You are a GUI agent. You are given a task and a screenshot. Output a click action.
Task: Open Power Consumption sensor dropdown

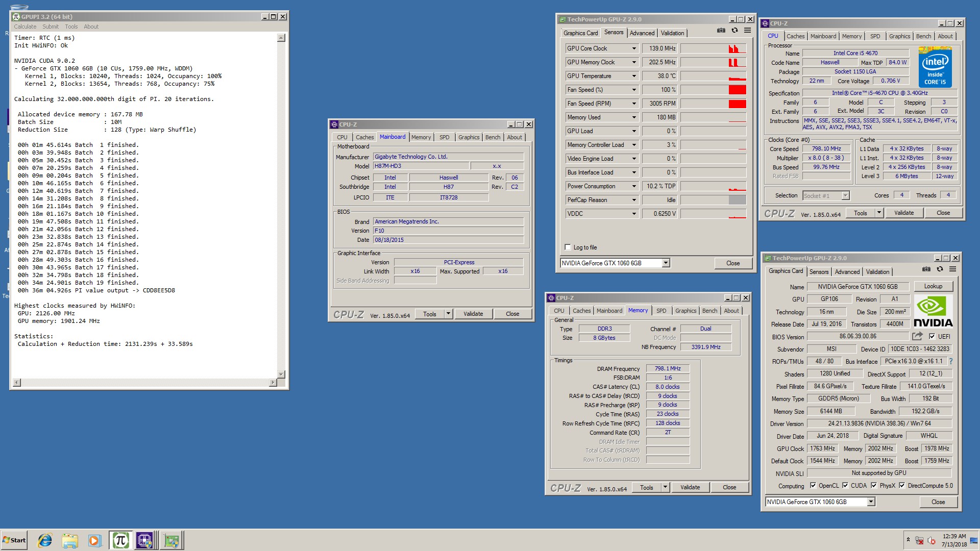pos(634,186)
